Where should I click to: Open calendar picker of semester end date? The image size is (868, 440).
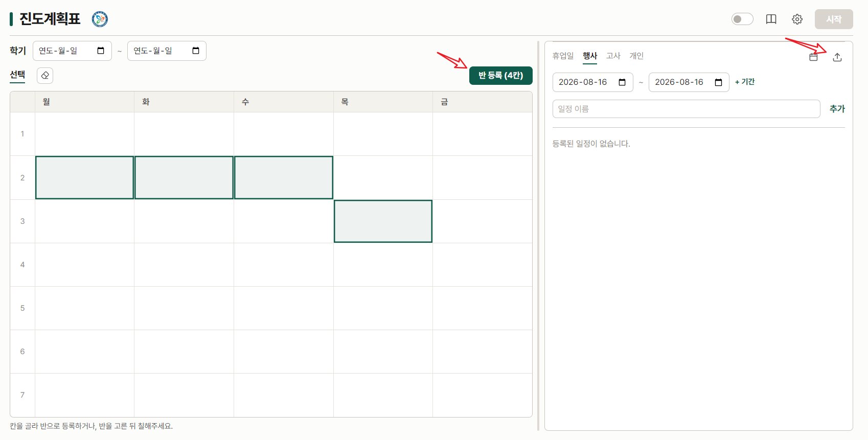point(196,51)
